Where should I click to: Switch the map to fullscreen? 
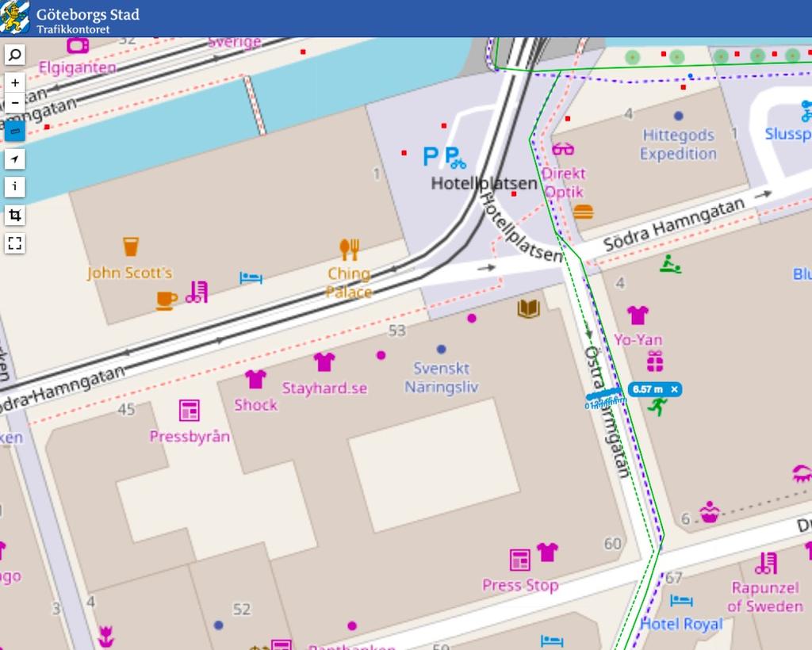tap(14, 243)
